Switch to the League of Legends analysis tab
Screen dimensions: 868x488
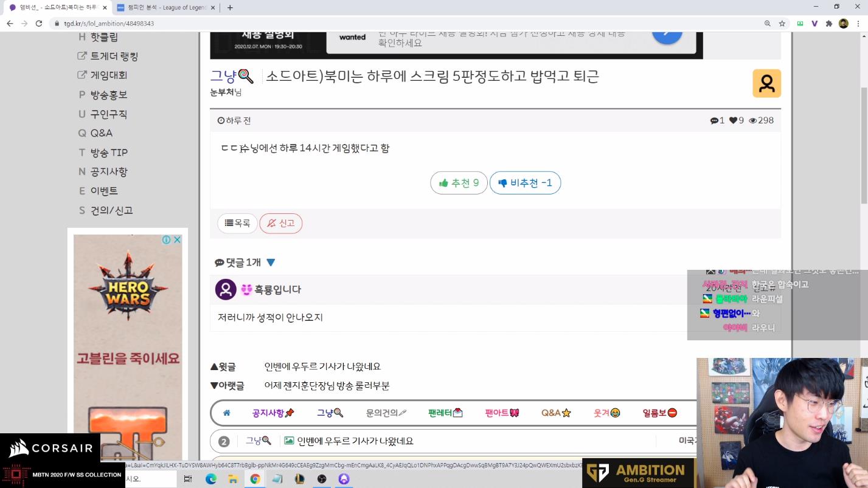click(x=165, y=8)
